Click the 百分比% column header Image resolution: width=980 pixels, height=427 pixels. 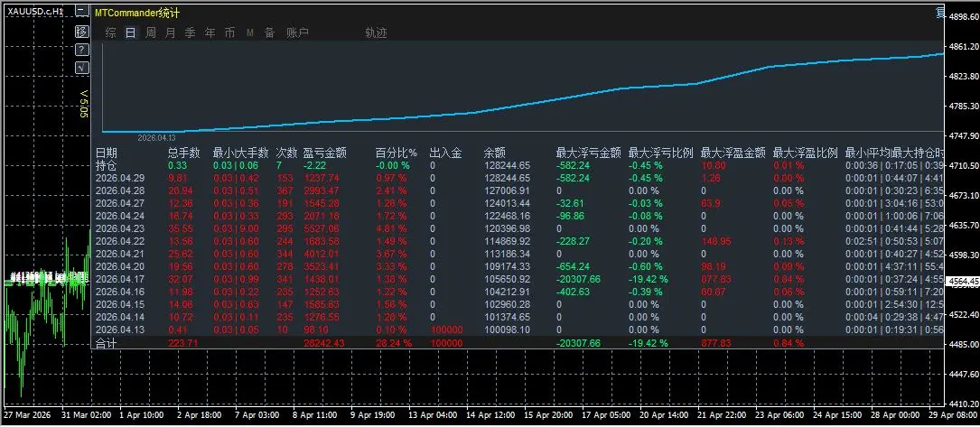397,153
